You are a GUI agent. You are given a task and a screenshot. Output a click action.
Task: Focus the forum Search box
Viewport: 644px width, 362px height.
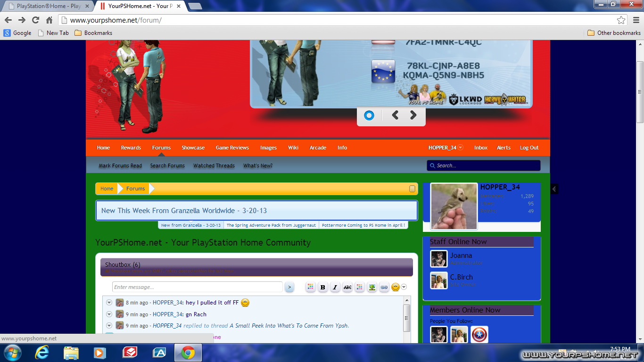483,165
